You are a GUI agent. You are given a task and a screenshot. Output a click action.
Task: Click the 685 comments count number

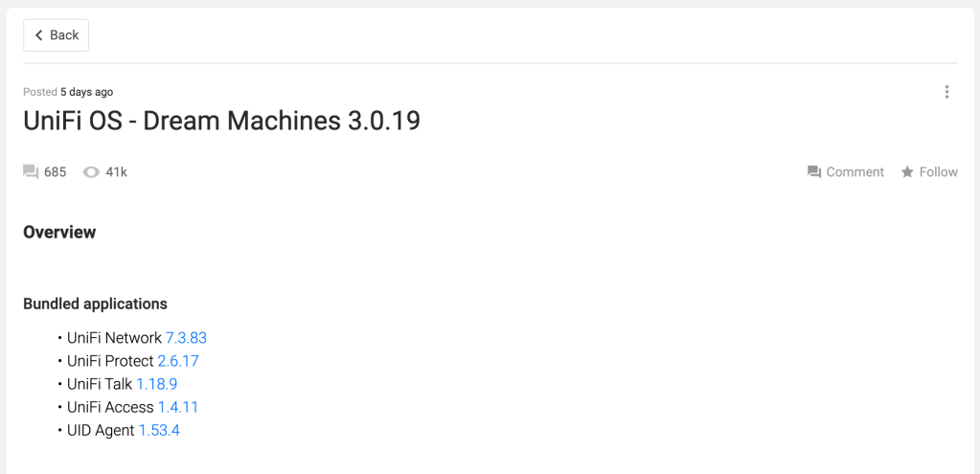coord(55,172)
